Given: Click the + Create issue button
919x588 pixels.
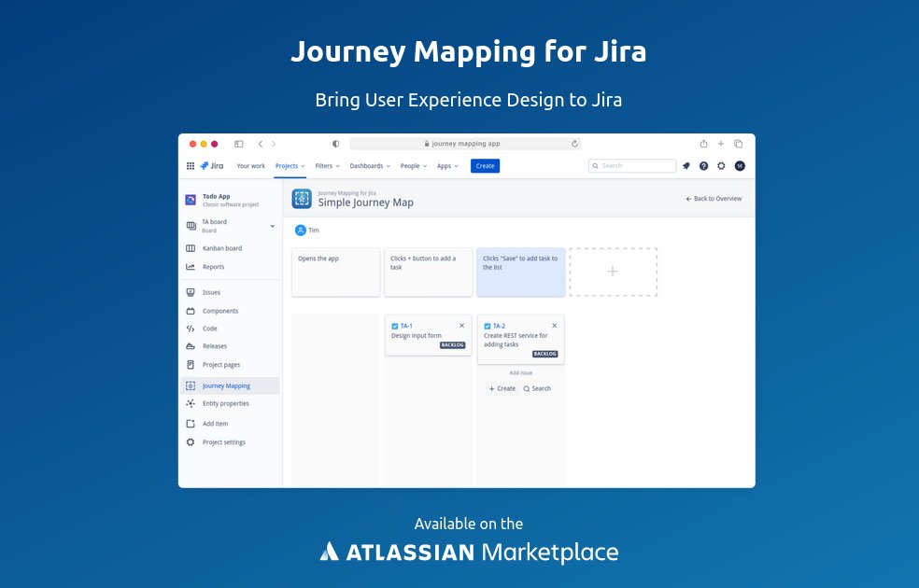Looking at the screenshot, I should point(502,388).
